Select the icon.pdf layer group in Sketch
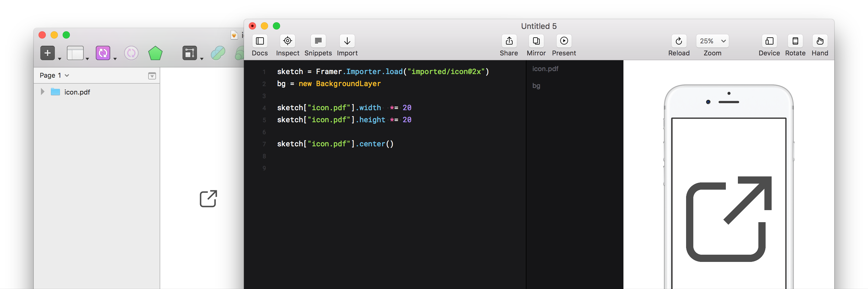Screen dimensions: 868x289 pyautogui.click(x=97, y=92)
